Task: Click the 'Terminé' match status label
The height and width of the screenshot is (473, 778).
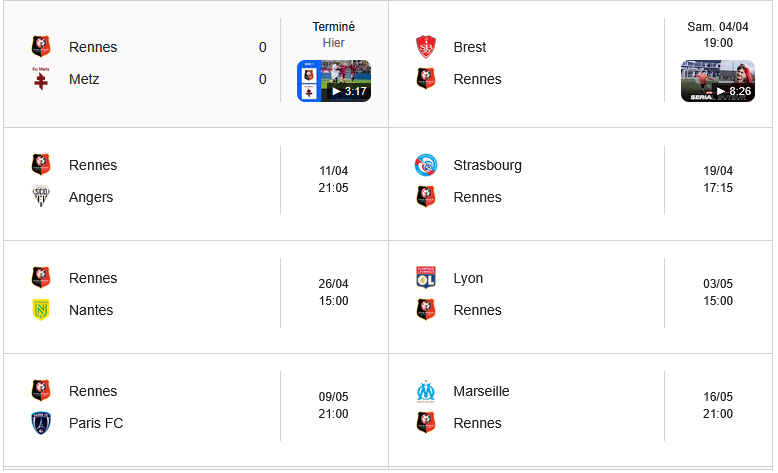Action: click(334, 27)
